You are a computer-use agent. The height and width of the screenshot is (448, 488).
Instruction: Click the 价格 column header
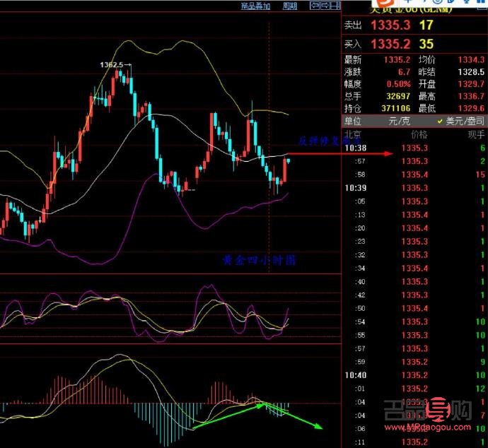419,134
